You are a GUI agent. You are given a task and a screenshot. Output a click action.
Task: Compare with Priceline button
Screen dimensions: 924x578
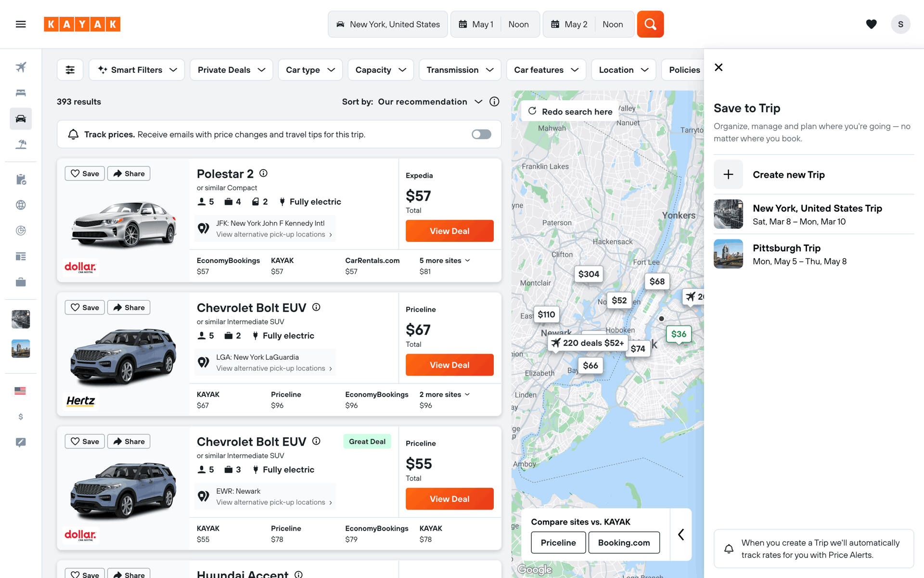pyautogui.click(x=558, y=542)
